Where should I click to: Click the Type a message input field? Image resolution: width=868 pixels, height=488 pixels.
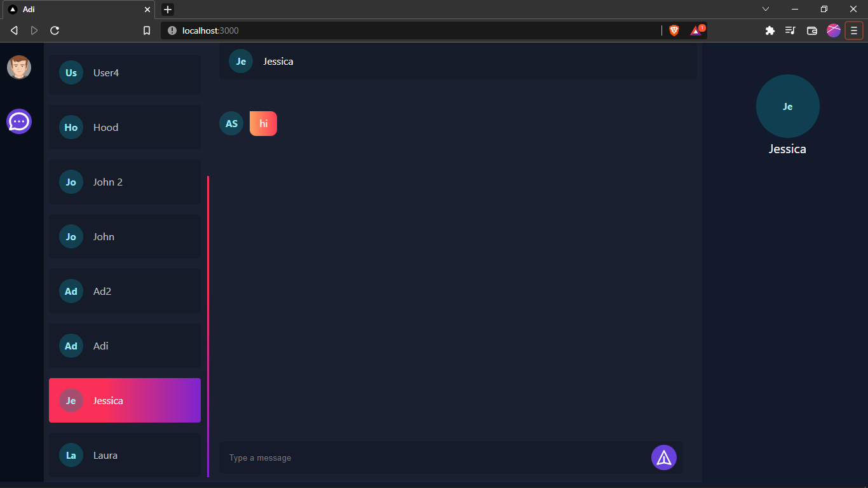tap(432, 457)
